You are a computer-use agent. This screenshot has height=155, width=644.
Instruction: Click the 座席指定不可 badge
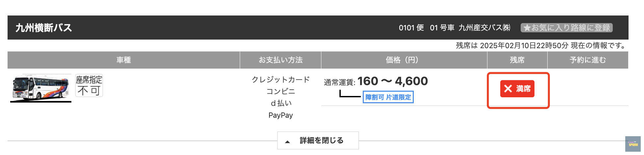pos(89,85)
